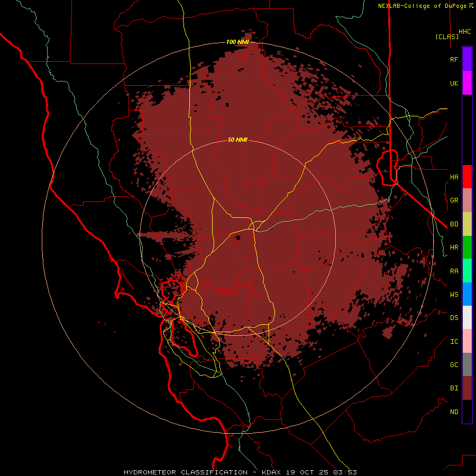The width and height of the screenshot is (476, 476).
Task: Click the WS blue legend swatch
Action: [x=467, y=294]
